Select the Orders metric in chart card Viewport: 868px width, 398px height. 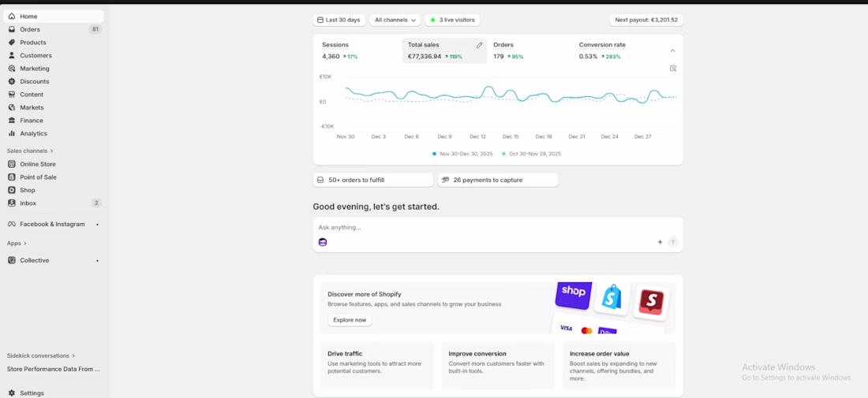coord(529,50)
